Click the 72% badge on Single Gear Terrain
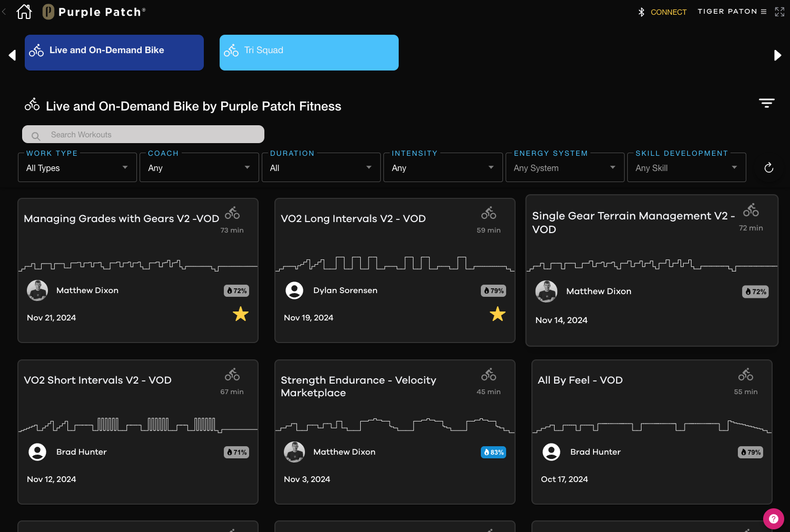Image resolution: width=790 pixels, height=532 pixels. point(755,292)
